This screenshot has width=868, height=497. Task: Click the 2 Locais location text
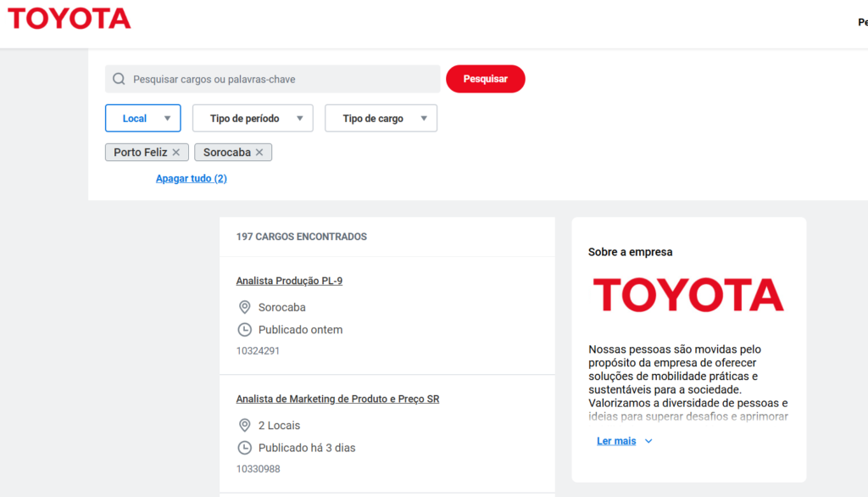click(x=279, y=426)
